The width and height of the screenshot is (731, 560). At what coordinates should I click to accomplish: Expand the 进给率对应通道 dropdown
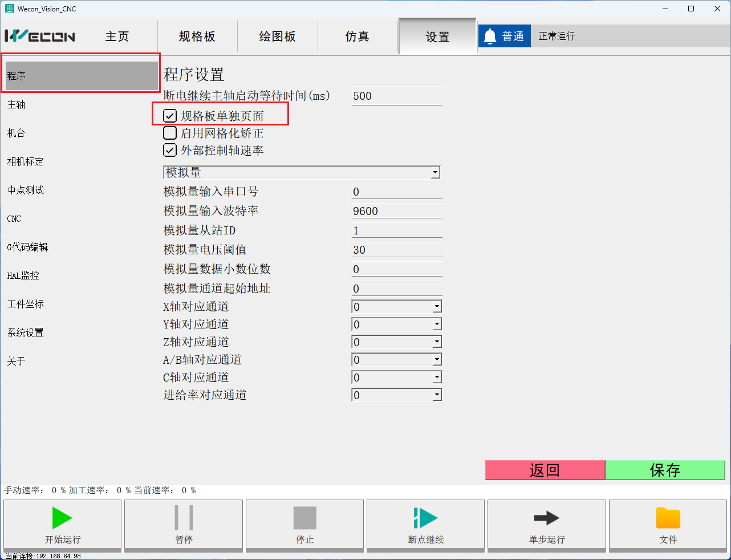(437, 395)
